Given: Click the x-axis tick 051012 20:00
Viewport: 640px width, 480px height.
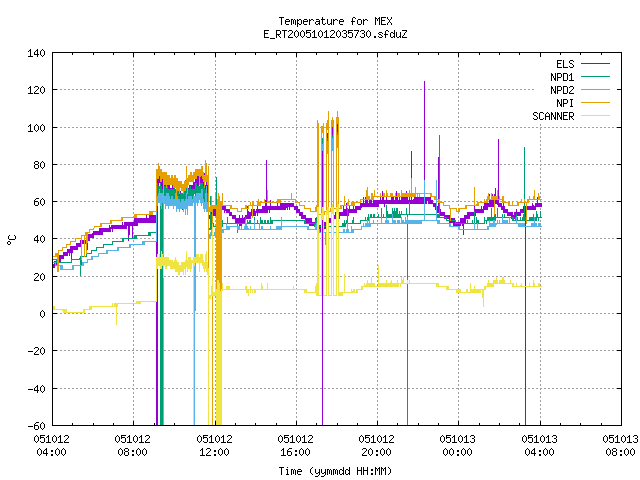Looking at the screenshot, I should click(376, 446).
